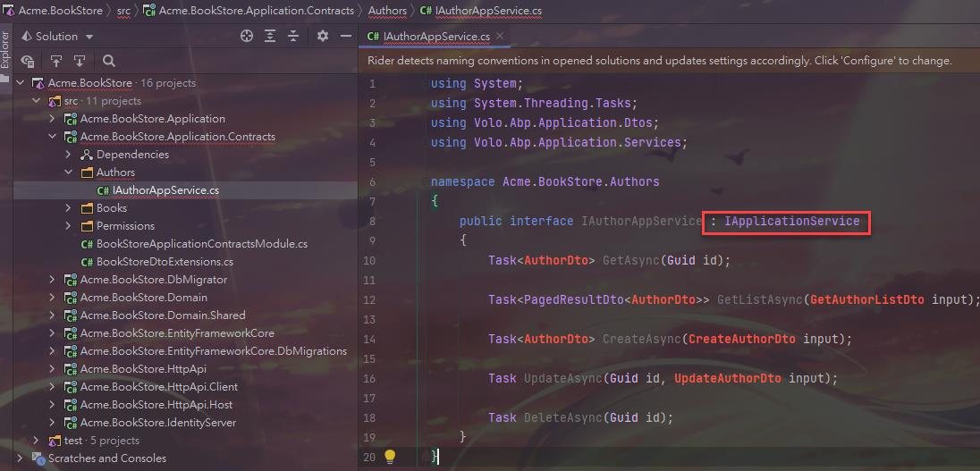
Task: Open Solution panel settings gear
Action: tap(323, 37)
